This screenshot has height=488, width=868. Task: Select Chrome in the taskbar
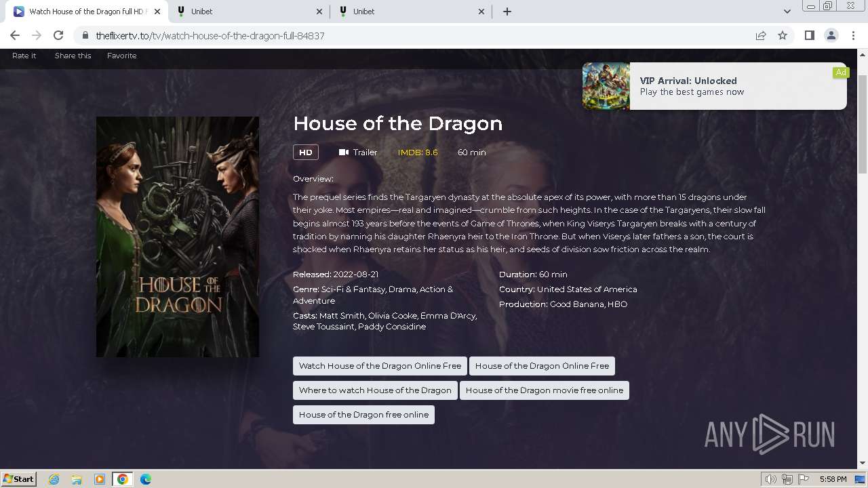point(123,479)
